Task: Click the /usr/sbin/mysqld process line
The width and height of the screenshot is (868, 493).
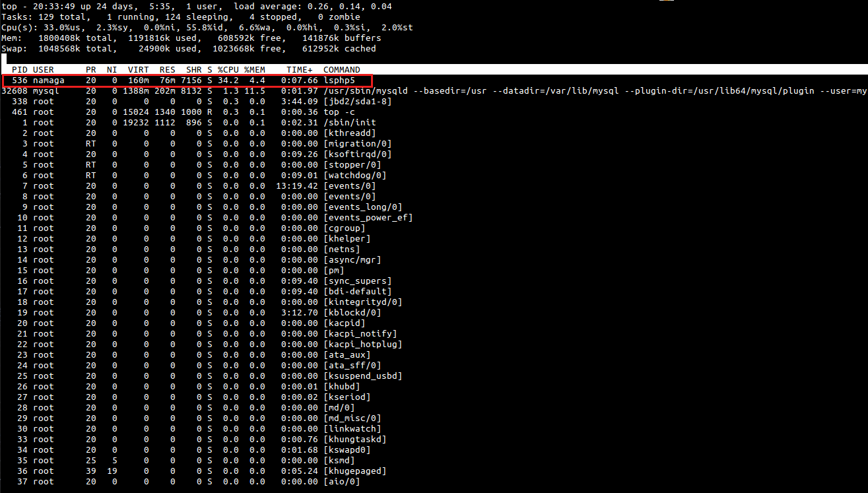Action: click(x=434, y=90)
